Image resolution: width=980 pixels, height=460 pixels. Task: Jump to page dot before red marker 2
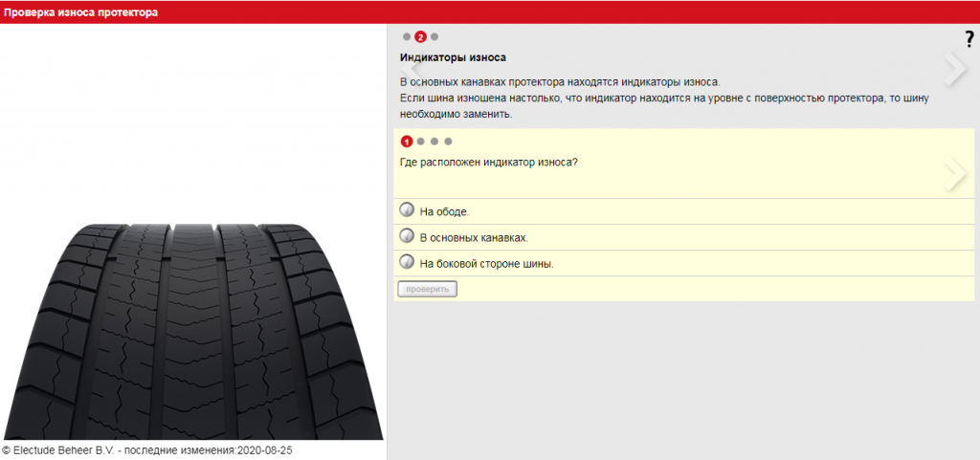[x=407, y=37]
